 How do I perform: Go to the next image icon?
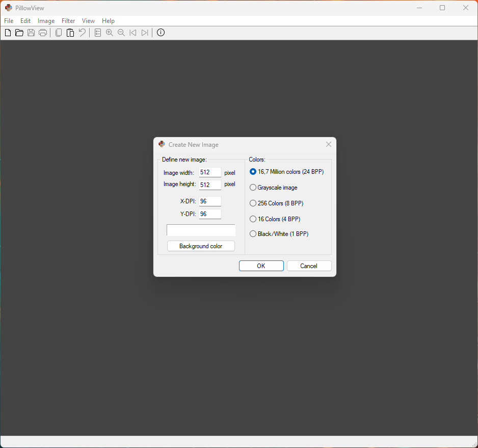pyautogui.click(x=145, y=33)
